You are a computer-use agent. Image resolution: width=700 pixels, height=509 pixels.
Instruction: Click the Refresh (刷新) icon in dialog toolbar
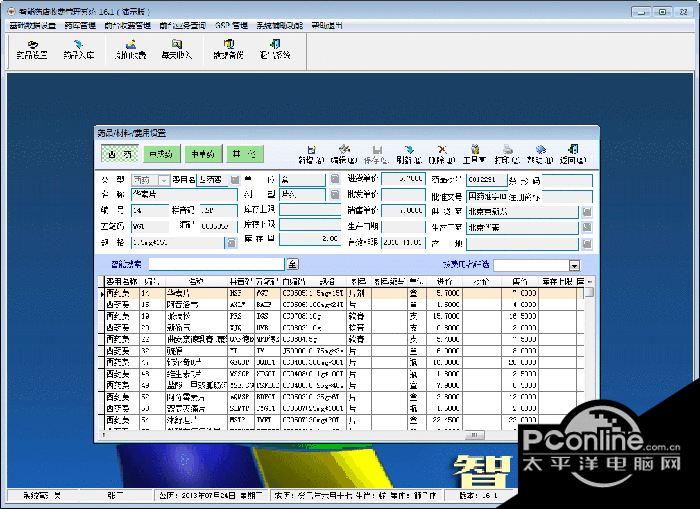click(408, 153)
